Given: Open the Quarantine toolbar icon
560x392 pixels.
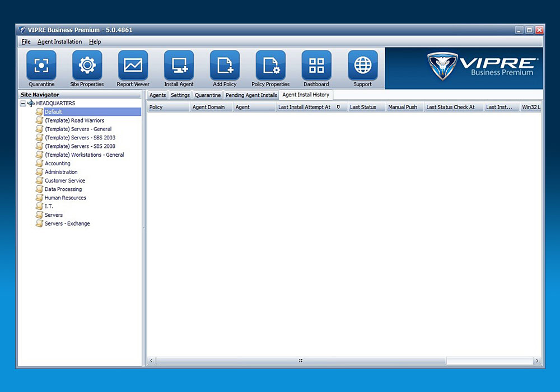Looking at the screenshot, I should tap(41, 66).
